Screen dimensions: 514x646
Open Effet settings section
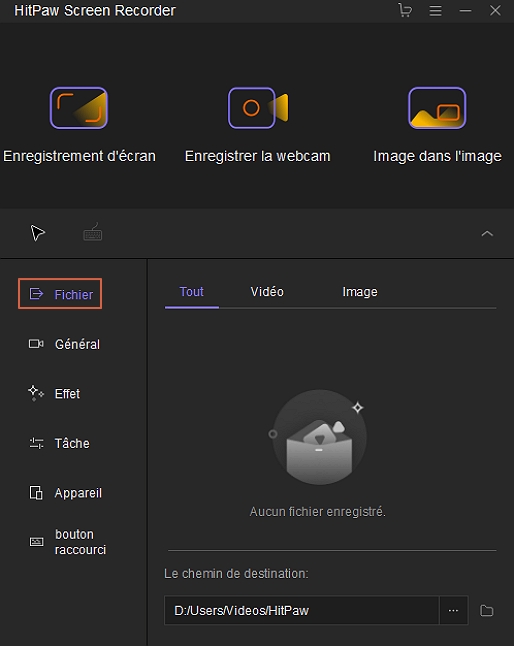pyautogui.click(x=54, y=393)
